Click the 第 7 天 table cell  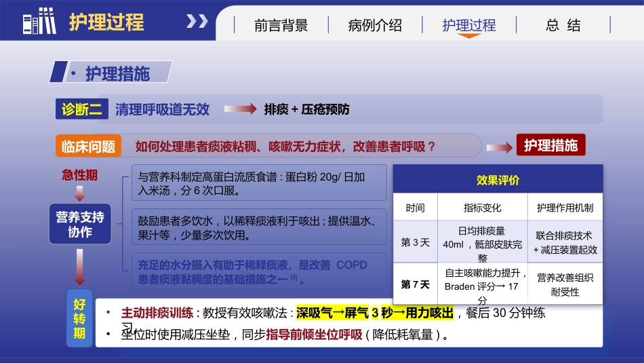tap(416, 284)
